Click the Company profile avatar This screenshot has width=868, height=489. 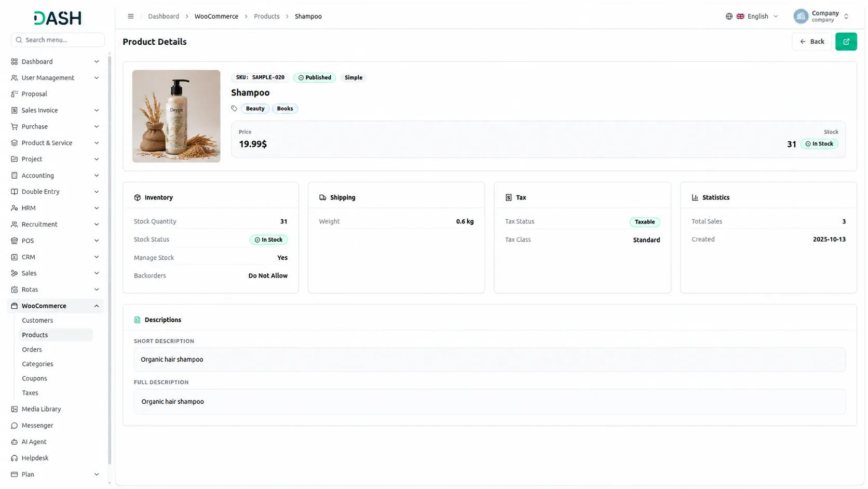[x=801, y=16]
